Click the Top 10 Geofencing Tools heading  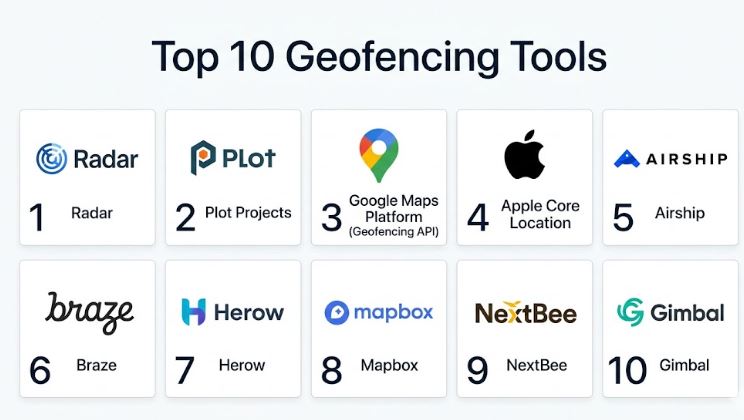click(x=379, y=57)
